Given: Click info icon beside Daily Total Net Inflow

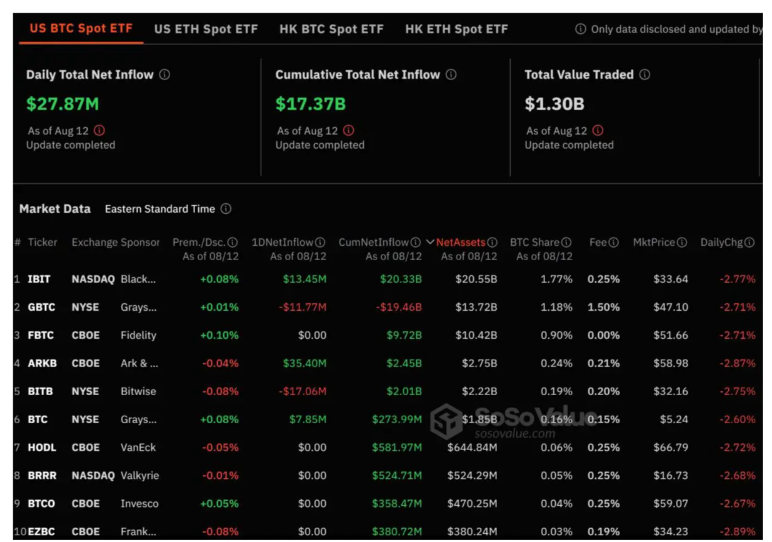Looking at the screenshot, I should click(x=165, y=75).
